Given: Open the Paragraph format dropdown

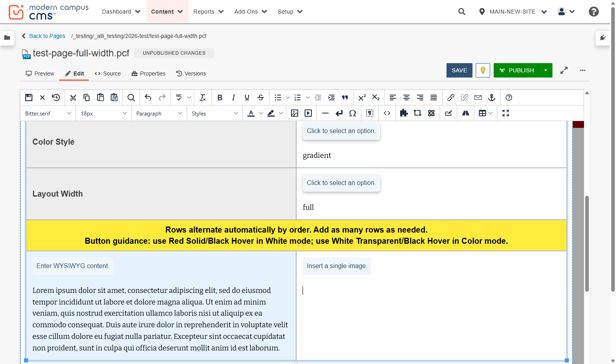Looking at the screenshot, I should pos(159,113).
